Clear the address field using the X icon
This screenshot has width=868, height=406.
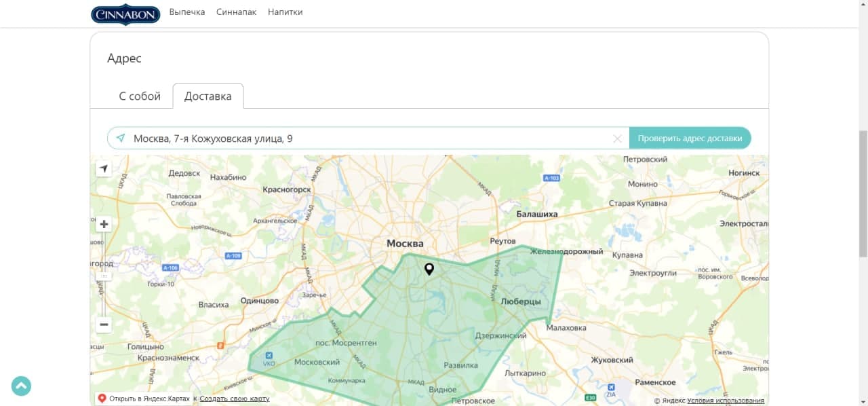tap(617, 138)
